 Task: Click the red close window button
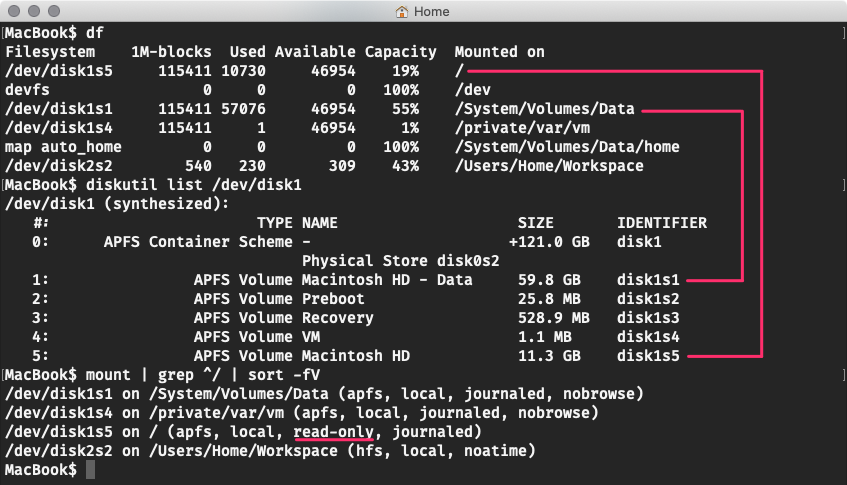tap(15, 11)
